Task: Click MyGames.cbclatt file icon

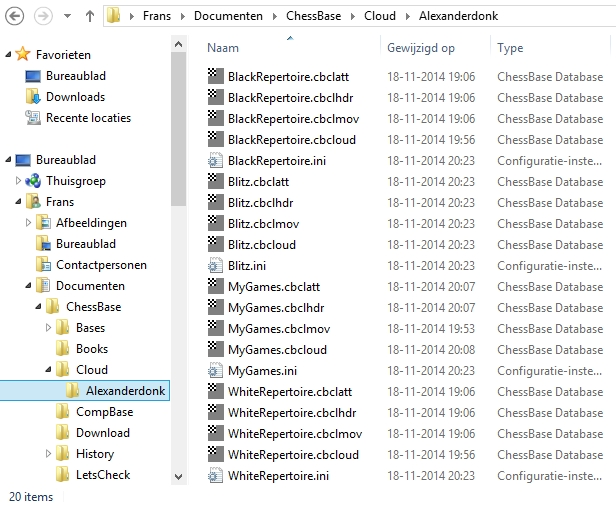Action: pos(215,286)
